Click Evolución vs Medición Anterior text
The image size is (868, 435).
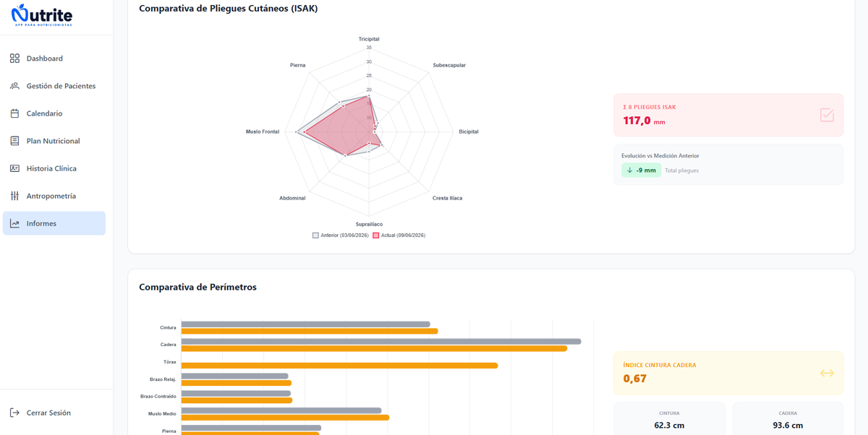(660, 155)
